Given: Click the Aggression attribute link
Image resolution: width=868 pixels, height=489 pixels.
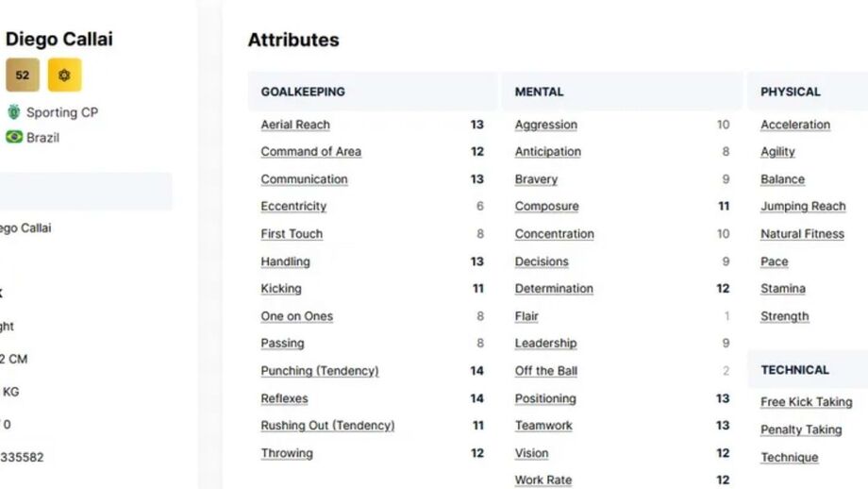Looking at the screenshot, I should [x=545, y=125].
